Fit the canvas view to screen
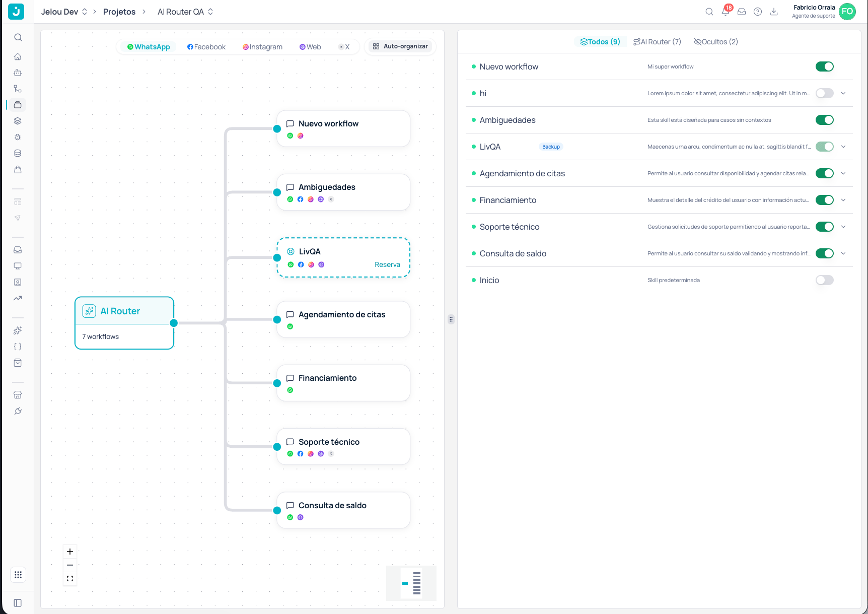This screenshot has width=868, height=614. [x=70, y=579]
